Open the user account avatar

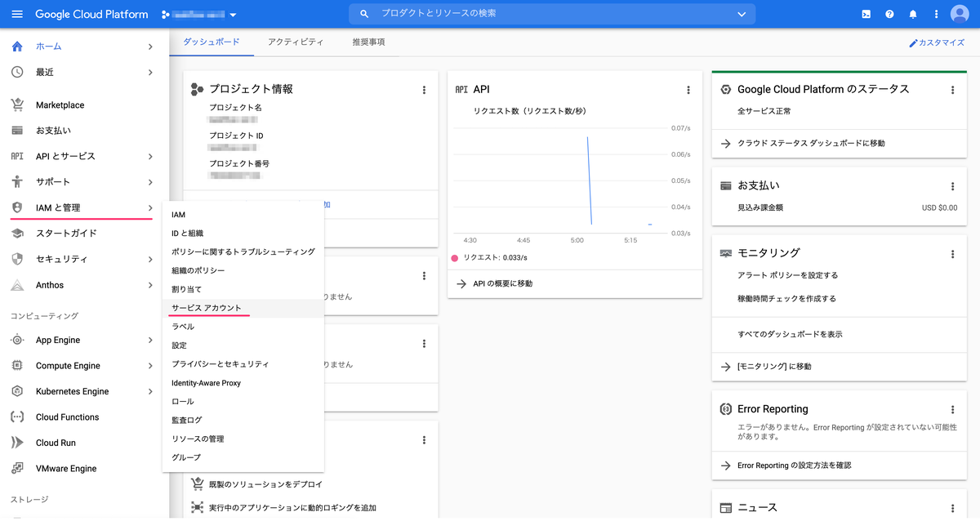(x=960, y=14)
